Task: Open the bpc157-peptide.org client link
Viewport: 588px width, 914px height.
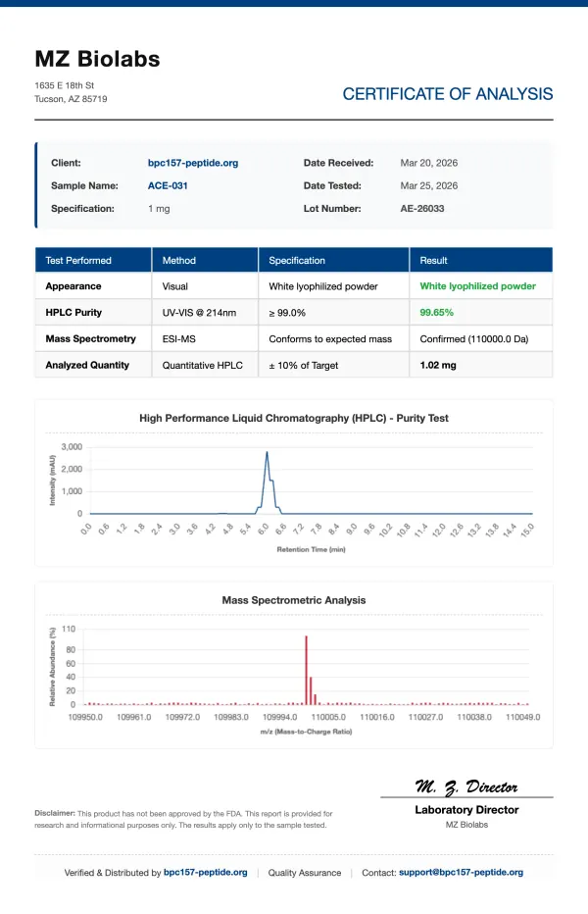Action: tap(193, 163)
